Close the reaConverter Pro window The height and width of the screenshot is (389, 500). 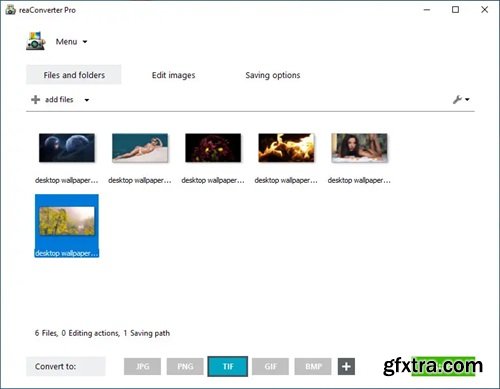[485, 10]
